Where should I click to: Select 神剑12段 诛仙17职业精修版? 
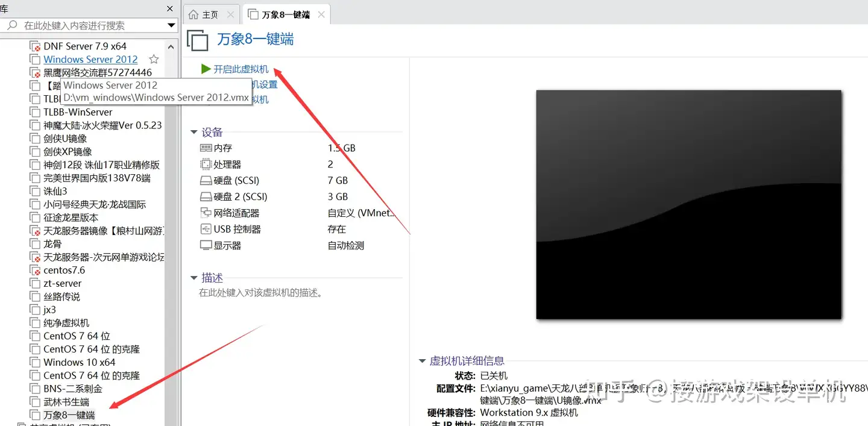pos(101,165)
